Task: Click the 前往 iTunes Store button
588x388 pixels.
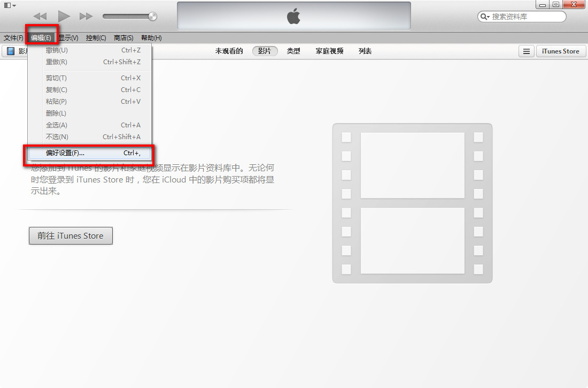Action: pyautogui.click(x=71, y=235)
